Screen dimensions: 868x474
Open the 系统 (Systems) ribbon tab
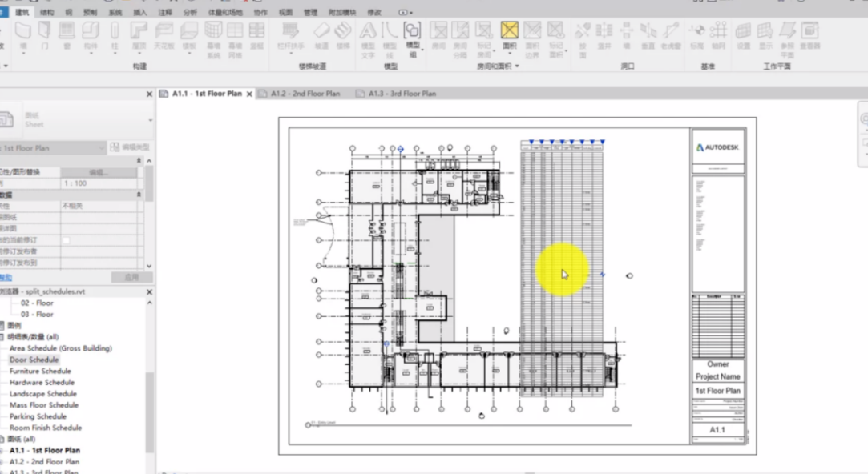[115, 12]
